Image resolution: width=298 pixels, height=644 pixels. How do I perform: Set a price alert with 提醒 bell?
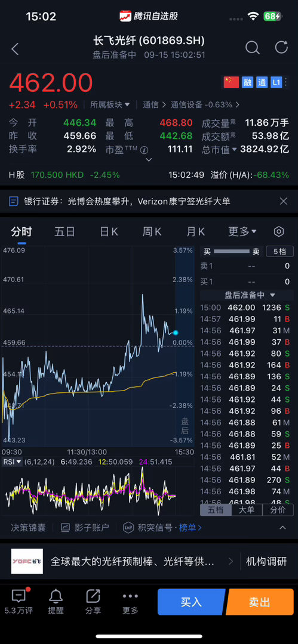click(56, 596)
